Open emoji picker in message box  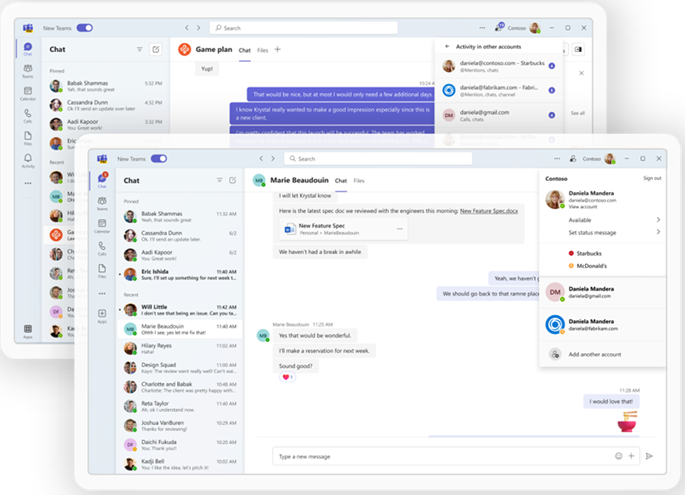[x=619, y=456]
